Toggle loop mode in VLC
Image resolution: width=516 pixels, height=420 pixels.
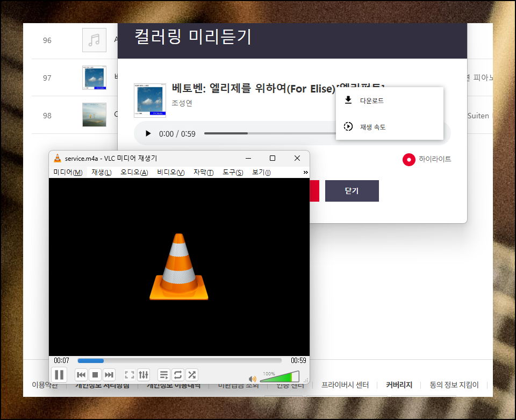coord(178,375)
